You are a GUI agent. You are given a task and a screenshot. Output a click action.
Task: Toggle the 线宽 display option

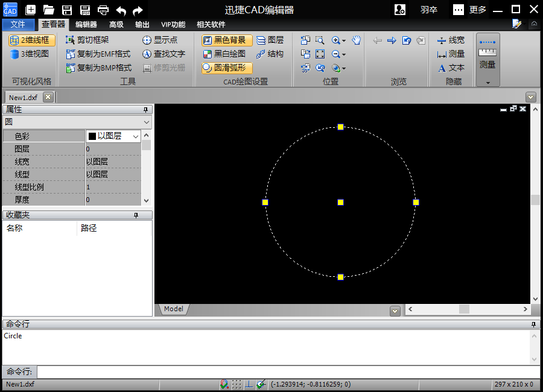click(x=451, y=40)
